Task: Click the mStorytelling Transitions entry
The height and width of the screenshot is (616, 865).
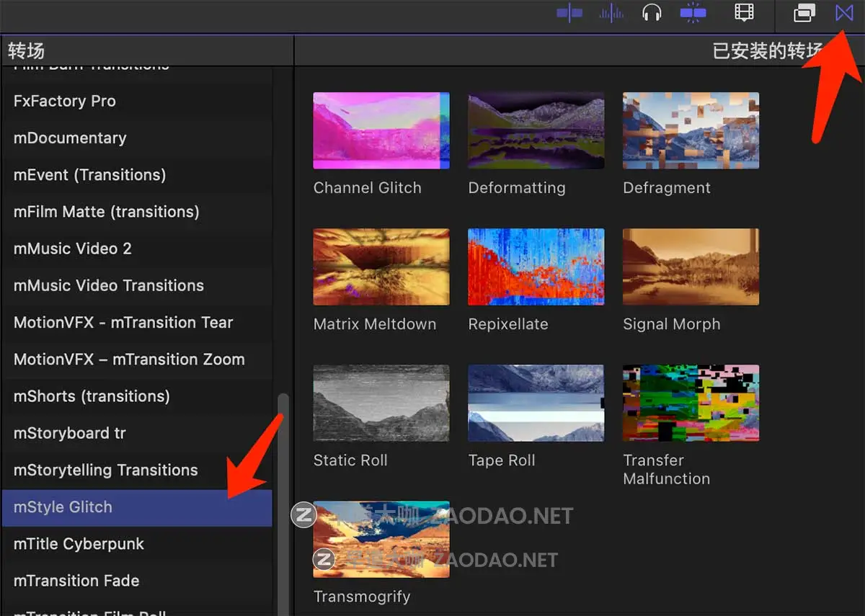Action: click(106, 470)
